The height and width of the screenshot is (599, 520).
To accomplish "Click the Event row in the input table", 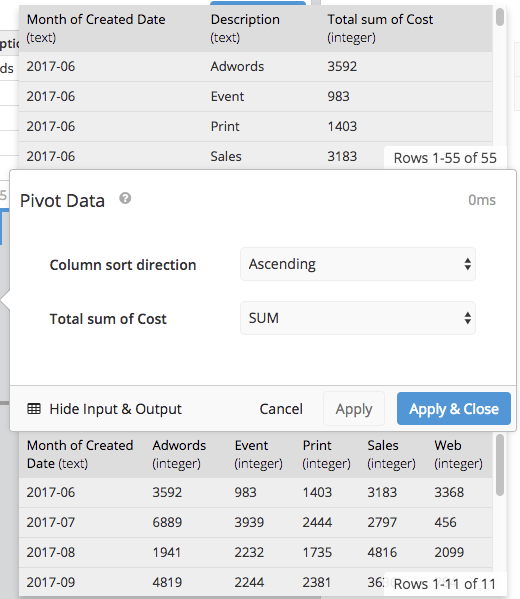I will coord(255,96).
